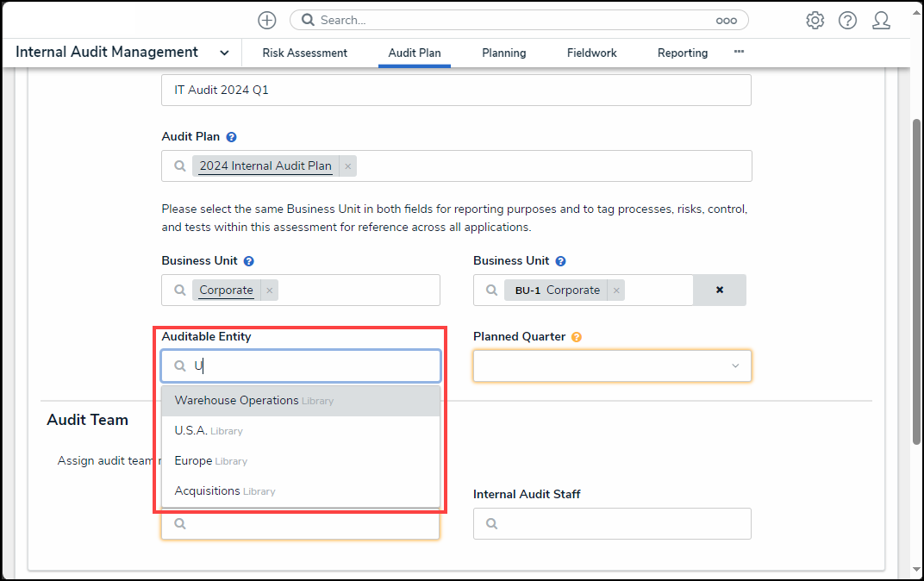Click the black X clear button

coord(720,290)
